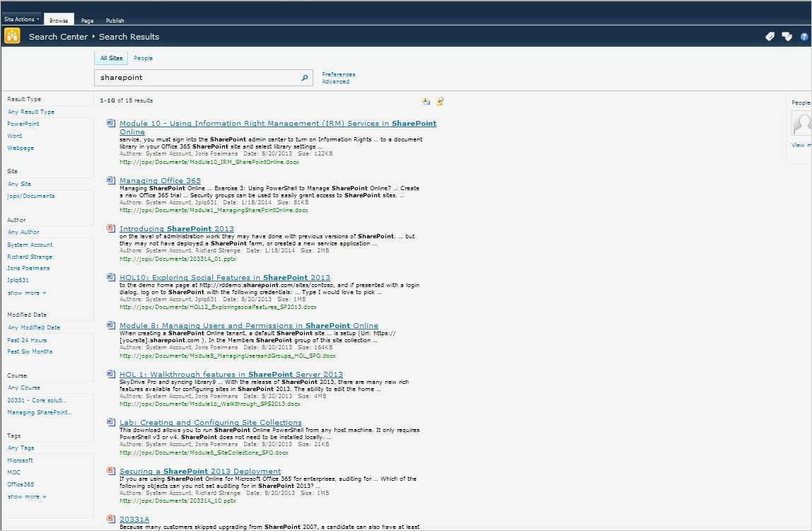Filter by jopx/Documents site
Screen dimensions: 812x531
[x=31, y=196]
